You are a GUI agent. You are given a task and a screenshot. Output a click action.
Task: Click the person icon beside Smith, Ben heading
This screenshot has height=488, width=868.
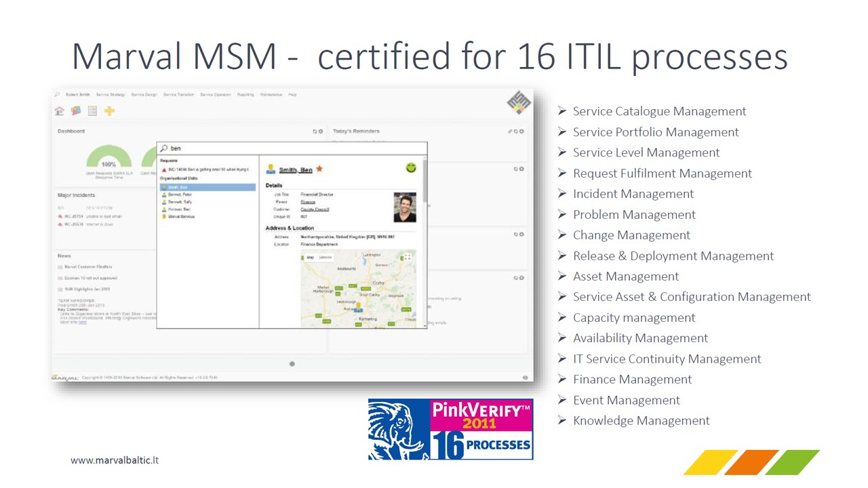tap(271, 169)
